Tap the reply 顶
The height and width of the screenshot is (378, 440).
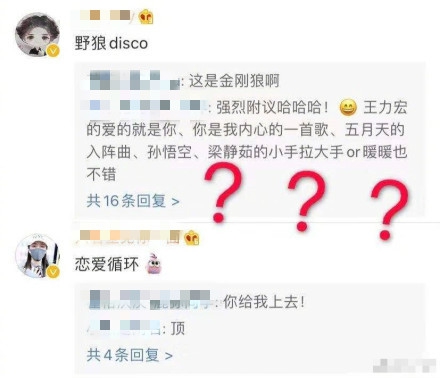[136, 328]
